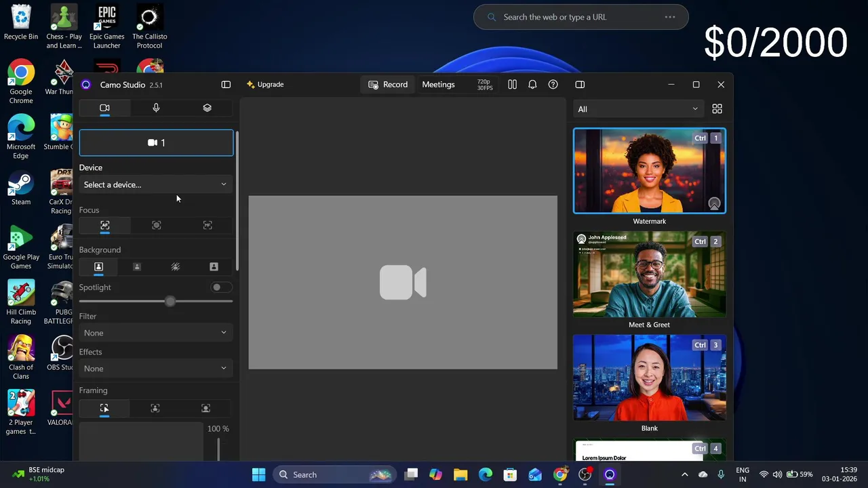868x488 pixels.
Task: Select the Blank template thumbnail
Action: coord(650,378)
